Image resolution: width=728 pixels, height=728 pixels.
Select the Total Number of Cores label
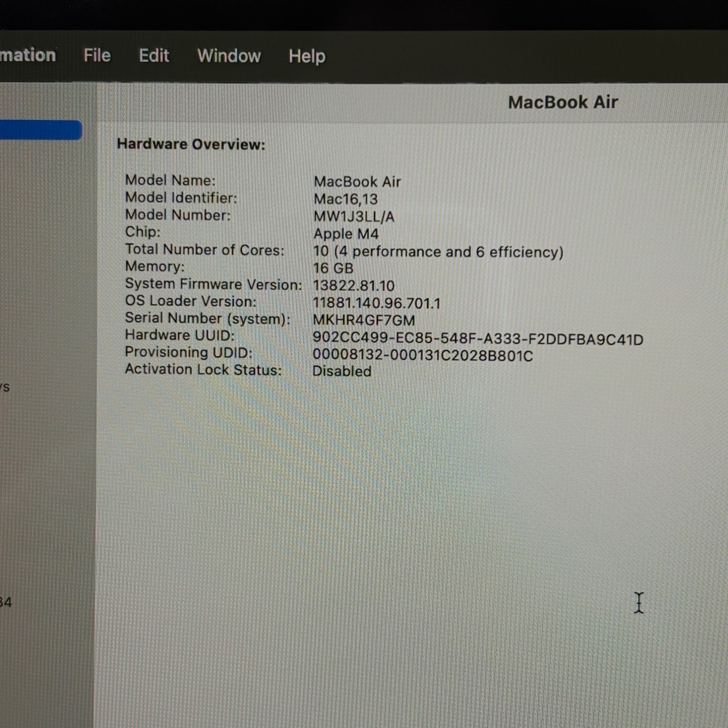tap(204, 249)
